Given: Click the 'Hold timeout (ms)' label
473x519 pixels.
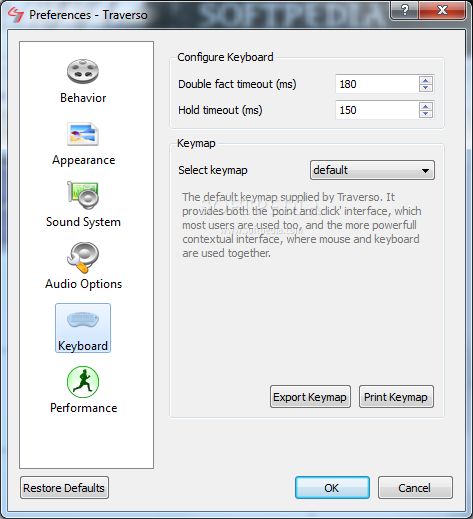Looking at the screenshot, I should [x=220, y=110].
